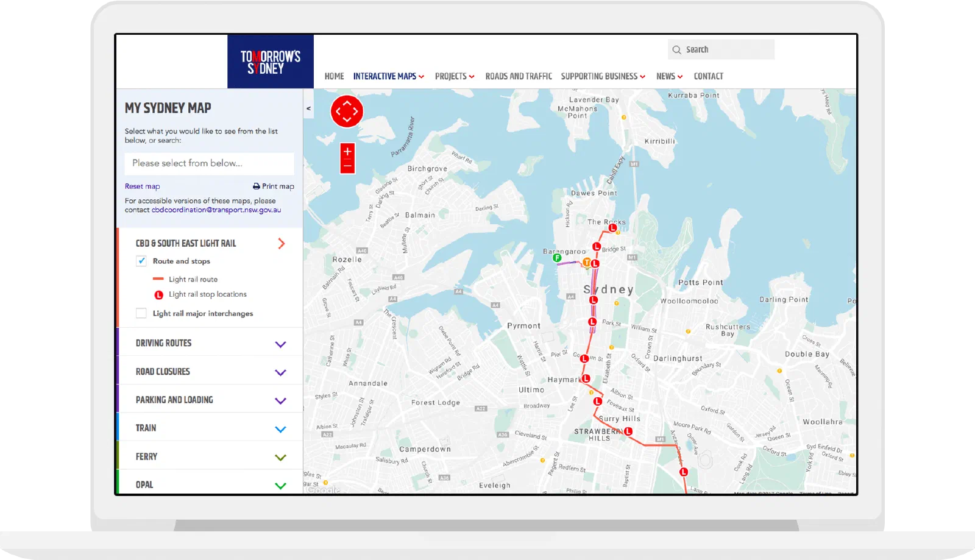
Task: Click the Tomorrow's Sydney logo
Action: tap(271, 62)
